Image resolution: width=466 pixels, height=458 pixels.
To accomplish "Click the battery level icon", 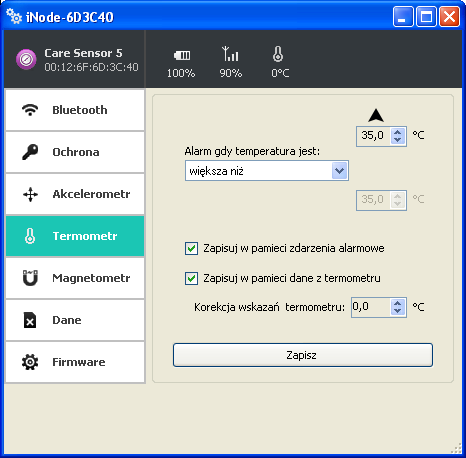I will pos(182,55).
